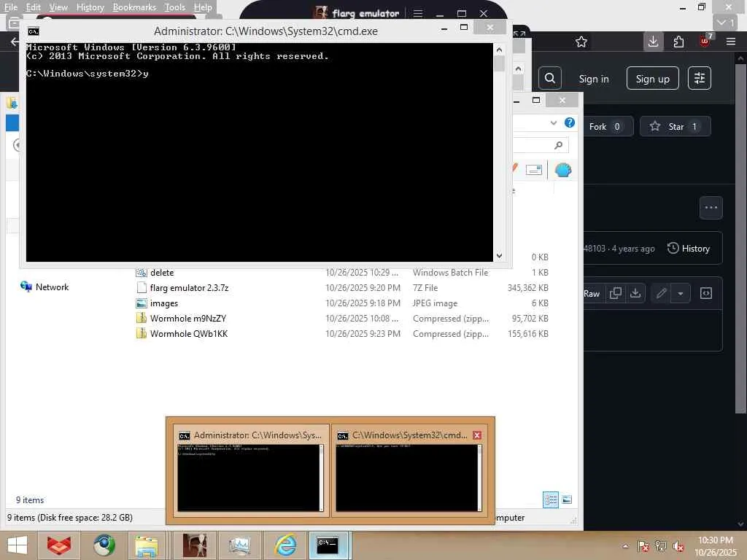
Task: Open the browser hamburger application menu
Action: (x=731, y=42)
